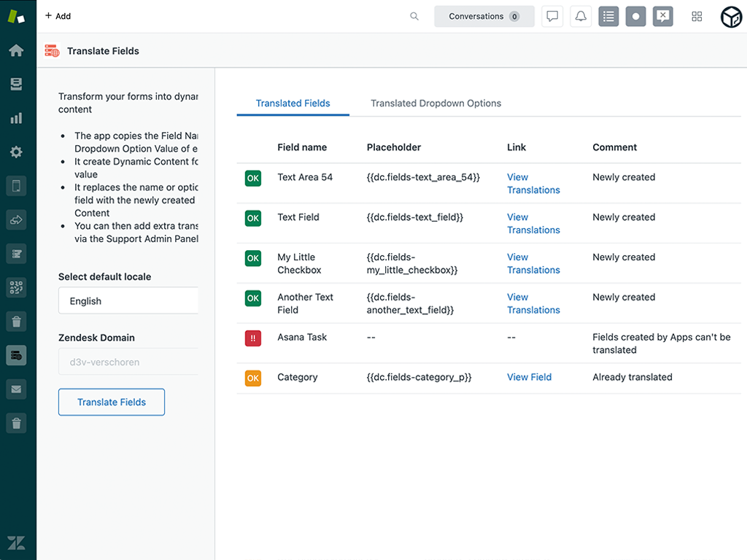747x560 pixels.
Task: Open the chat bubble icon in the top bar
Action: [x=552, y=16]
